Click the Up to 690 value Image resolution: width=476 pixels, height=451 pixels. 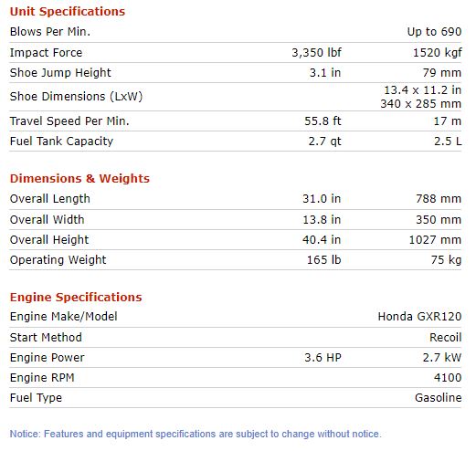point(434,32)
